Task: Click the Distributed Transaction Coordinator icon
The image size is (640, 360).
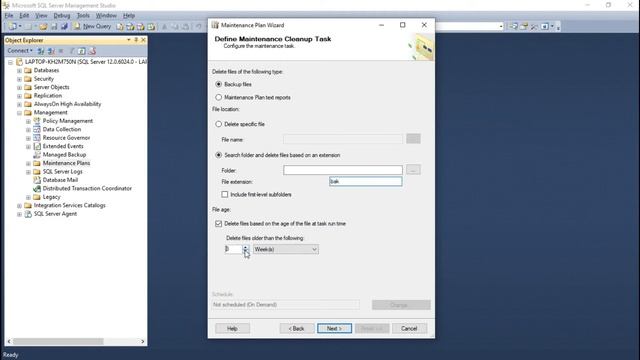Action: tap(37, 189)
